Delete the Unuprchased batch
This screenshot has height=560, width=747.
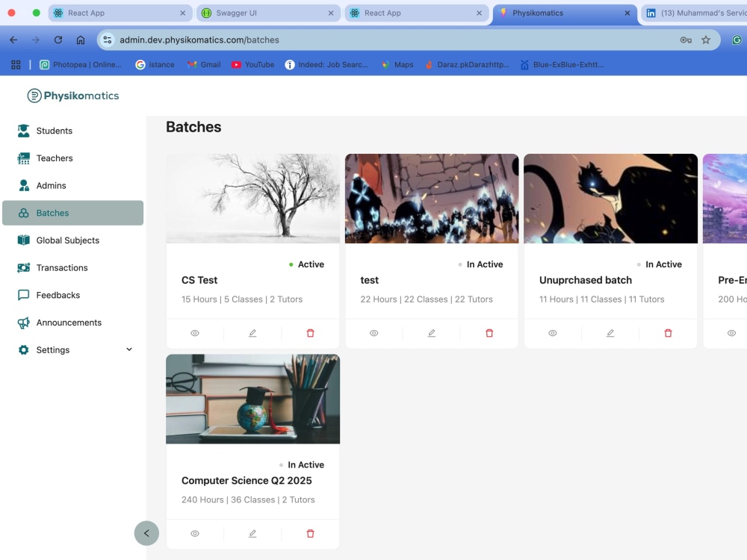point(668,333)
